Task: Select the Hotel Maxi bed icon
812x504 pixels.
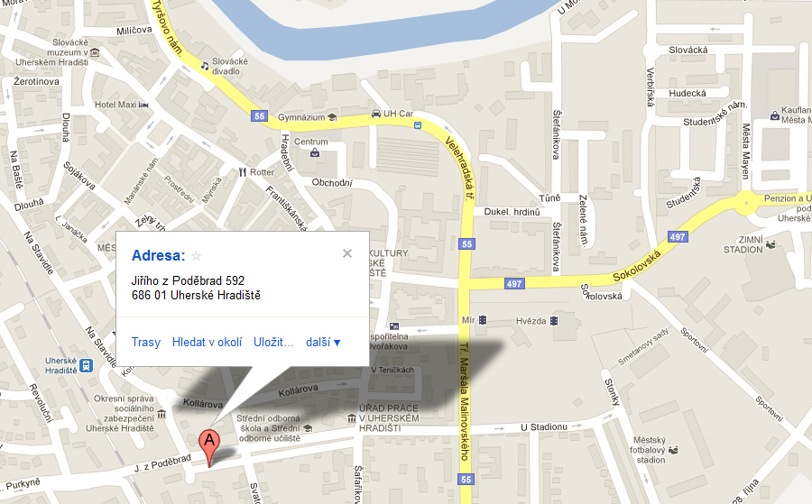Action: click(x=143, y=105)
